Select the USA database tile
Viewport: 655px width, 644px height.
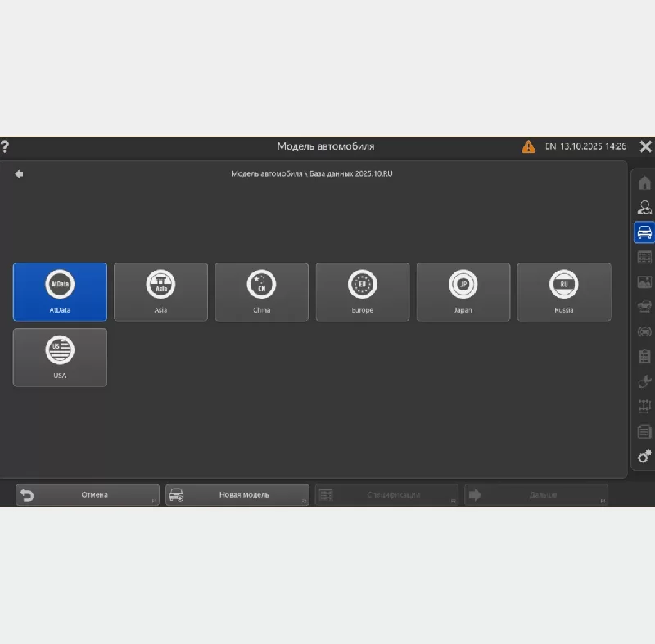point(60,357)
